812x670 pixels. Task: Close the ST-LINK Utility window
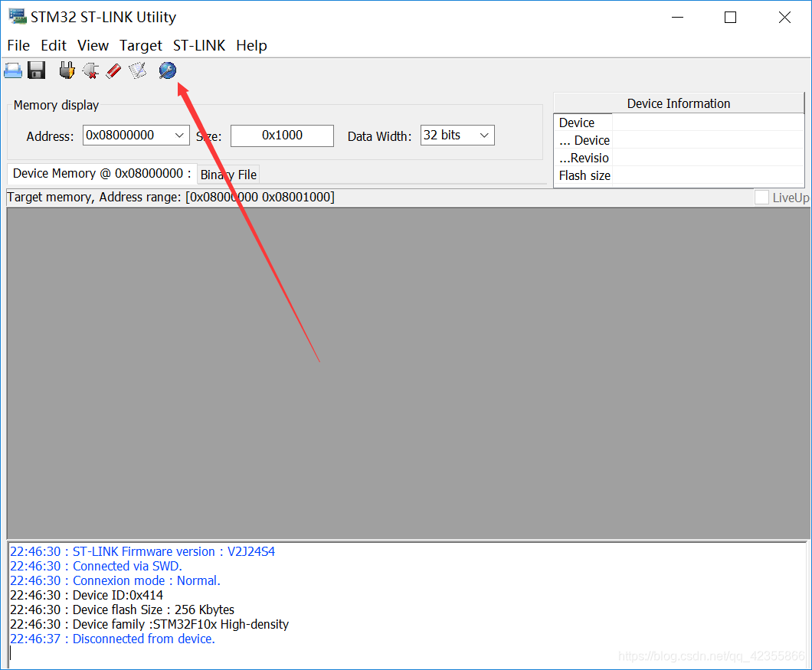pyautogui.click(x=784, y=17)
